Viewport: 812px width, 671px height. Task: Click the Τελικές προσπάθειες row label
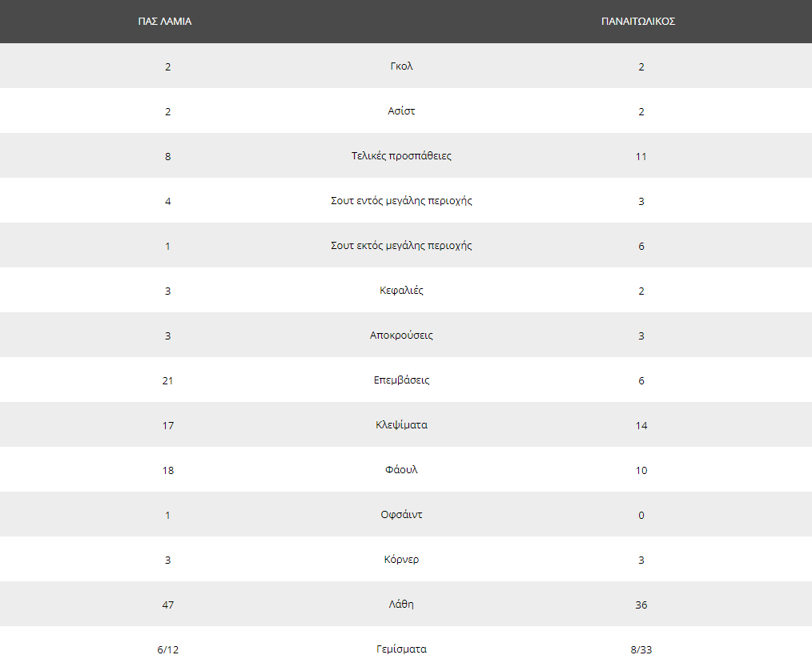coord(401,156)
